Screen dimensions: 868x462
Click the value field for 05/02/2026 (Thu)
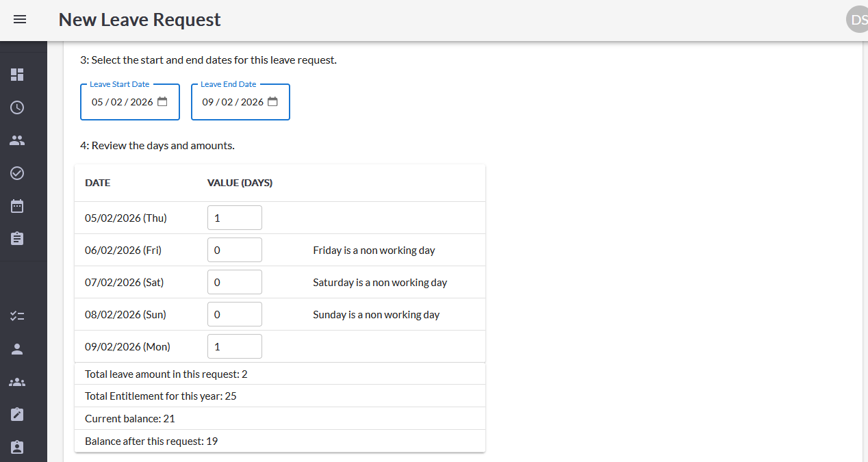234,218
